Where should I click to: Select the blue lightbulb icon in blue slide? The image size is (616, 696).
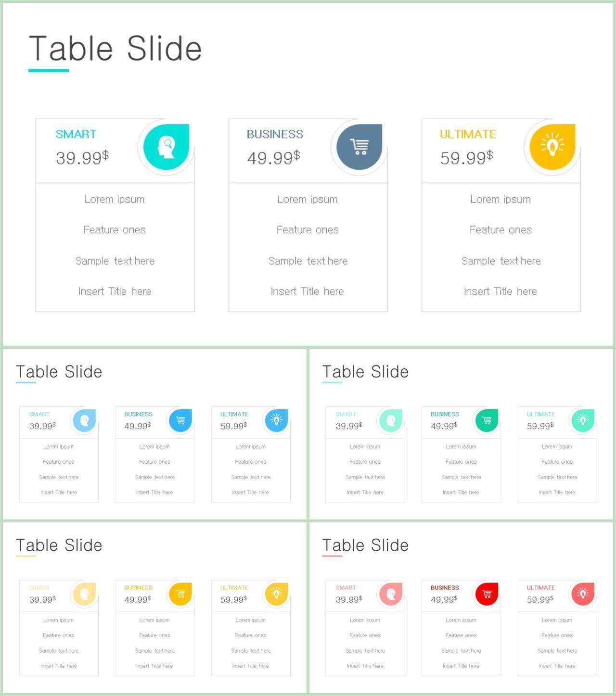276,420
